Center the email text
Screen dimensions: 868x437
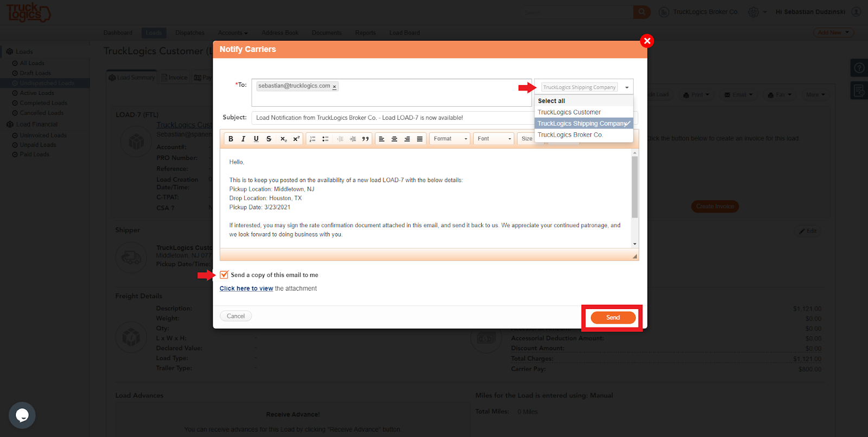(394, 139)
